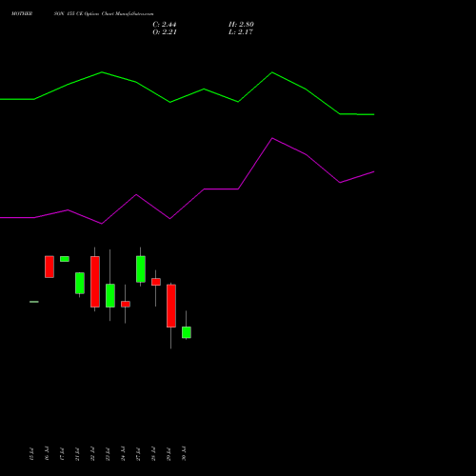
Task: Select the flat dash candle for 15 Jul
Action: (34, 302)
